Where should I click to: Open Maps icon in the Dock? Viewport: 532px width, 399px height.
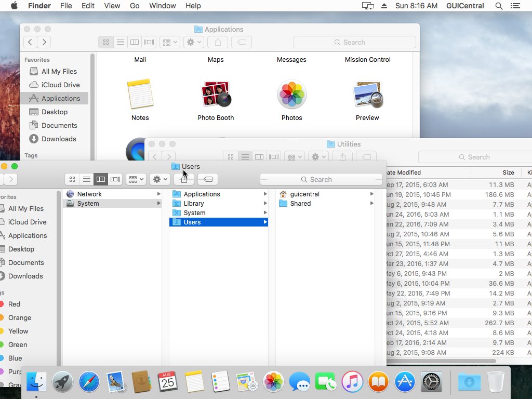click(x=247, y=382)
